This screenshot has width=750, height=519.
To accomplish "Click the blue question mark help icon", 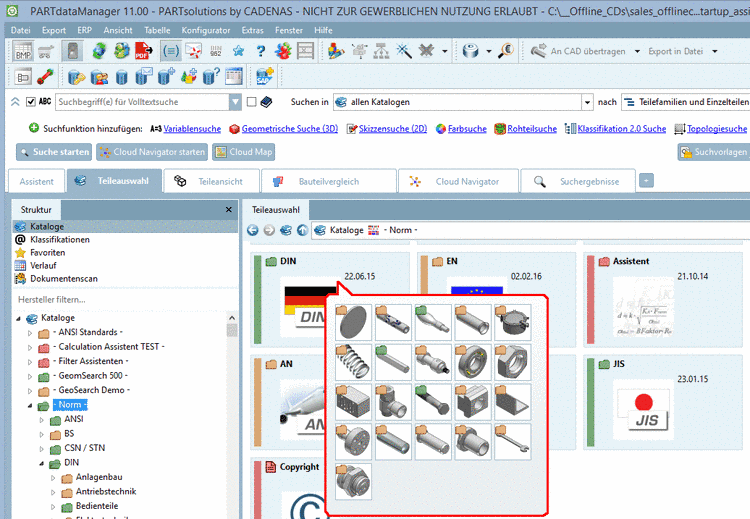I will click(261, 51).
